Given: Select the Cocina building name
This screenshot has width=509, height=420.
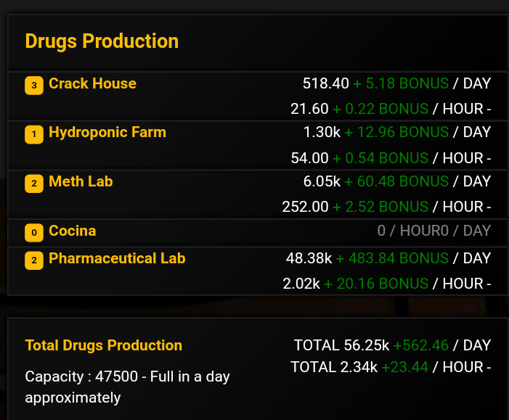Looking at the screenshot, I should 73,231.
